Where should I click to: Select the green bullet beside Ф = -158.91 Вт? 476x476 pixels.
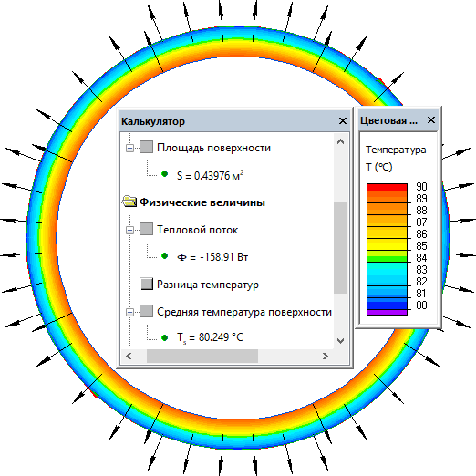coord(164,256)
